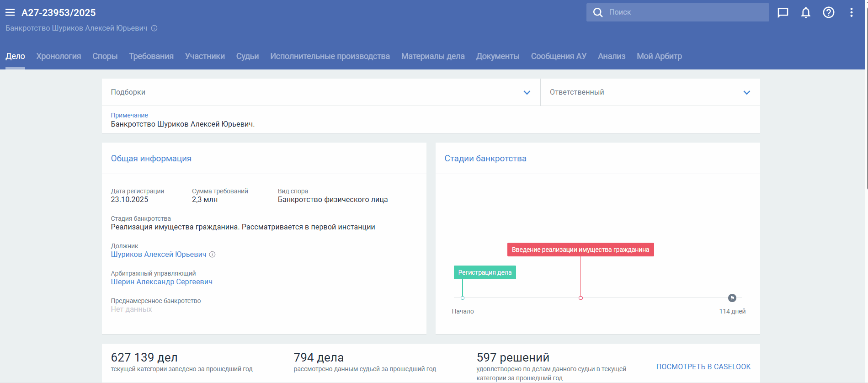Go to the Исполнительные производства tab
Viewport: 868px width, 383px height.
point(330,56)
